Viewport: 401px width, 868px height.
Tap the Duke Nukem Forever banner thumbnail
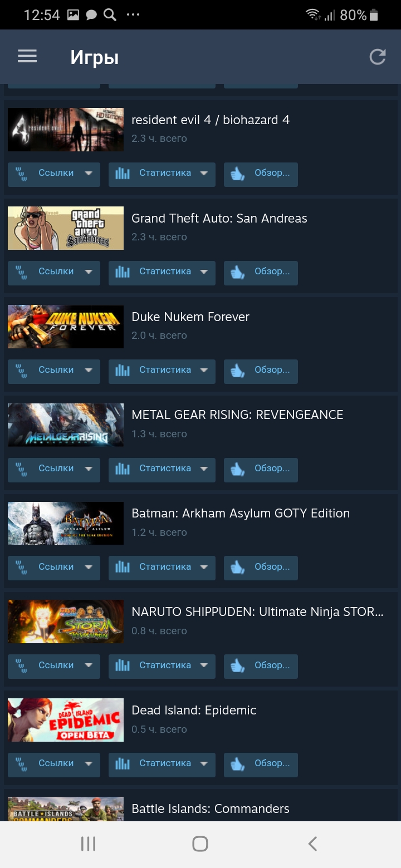point(66,327)
